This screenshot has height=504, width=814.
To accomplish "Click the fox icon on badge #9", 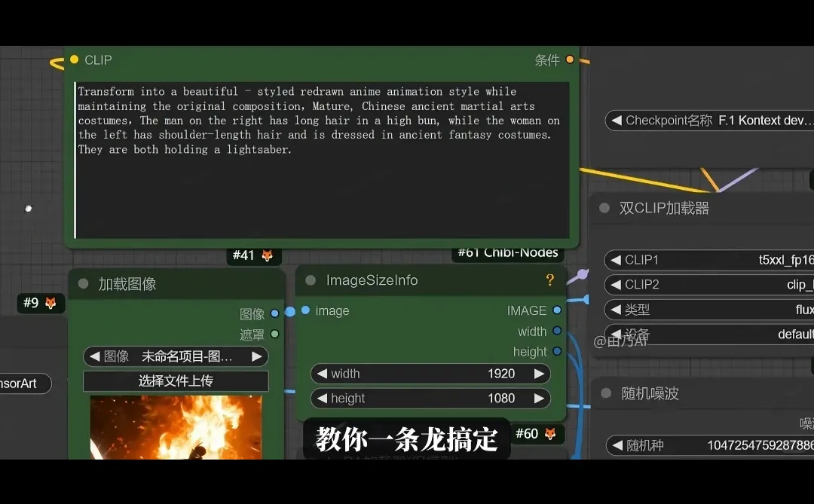I will click(50, 303).
